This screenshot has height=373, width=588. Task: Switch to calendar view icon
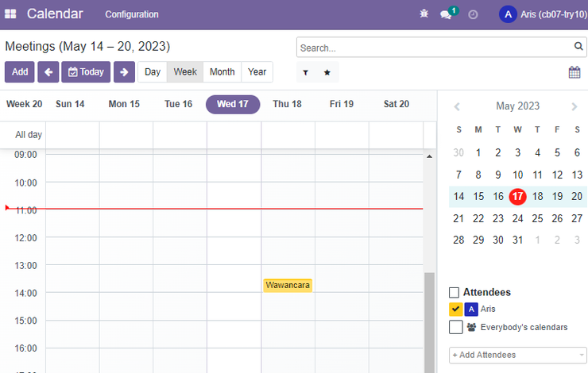click(x=574, y=72)
